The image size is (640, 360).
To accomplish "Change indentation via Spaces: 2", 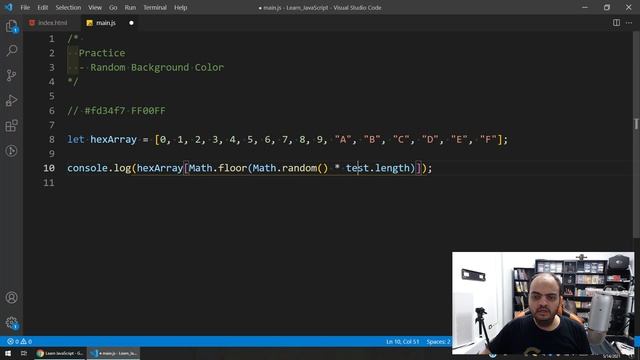I will click(x=438, y=341).
